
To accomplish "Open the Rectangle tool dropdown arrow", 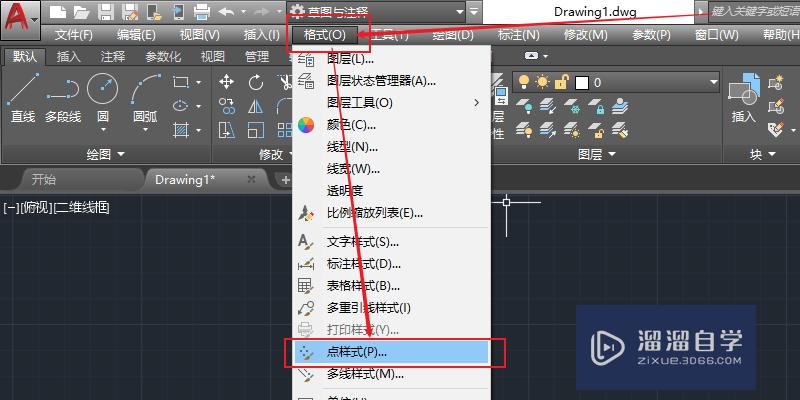I will (x=198, y=82).
